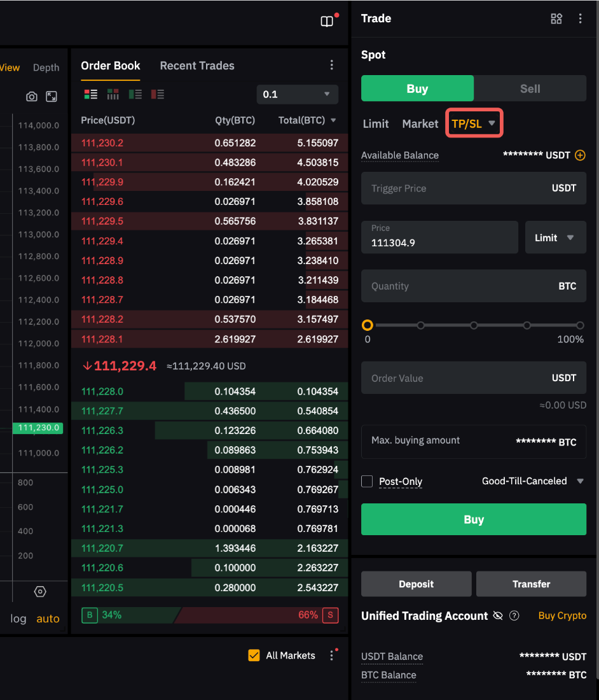Click the chart screenshot camera icon
This screenshot has width=599, height=700.
point(32,97)
